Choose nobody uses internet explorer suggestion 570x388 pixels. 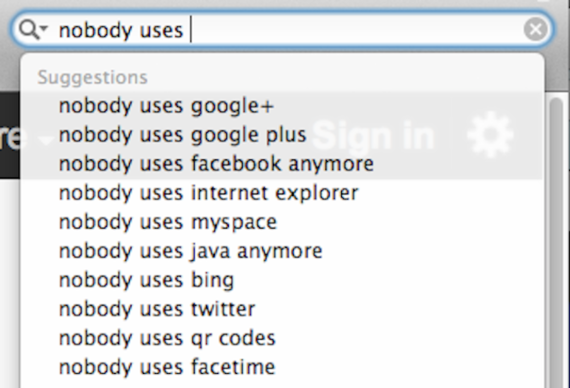tap(282, 193)
